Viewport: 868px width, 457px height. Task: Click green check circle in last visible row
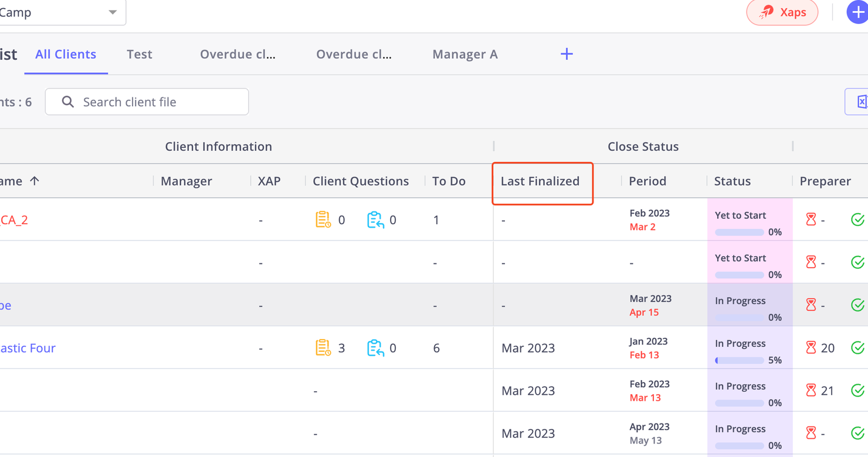[x=857, y=434]
